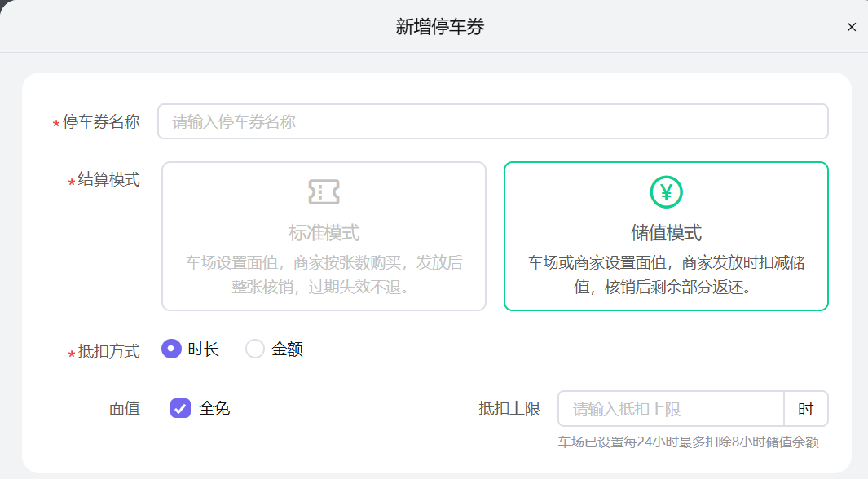Image resolution: width=868 pixels, height=479 pixels.
Task: Click the checkmark inside the 全免 checkbox
Action: click(182, 407)
